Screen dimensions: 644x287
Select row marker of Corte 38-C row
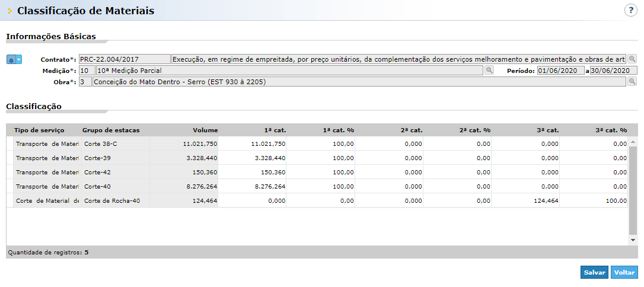pyautogui.click(x=10, y=143)
